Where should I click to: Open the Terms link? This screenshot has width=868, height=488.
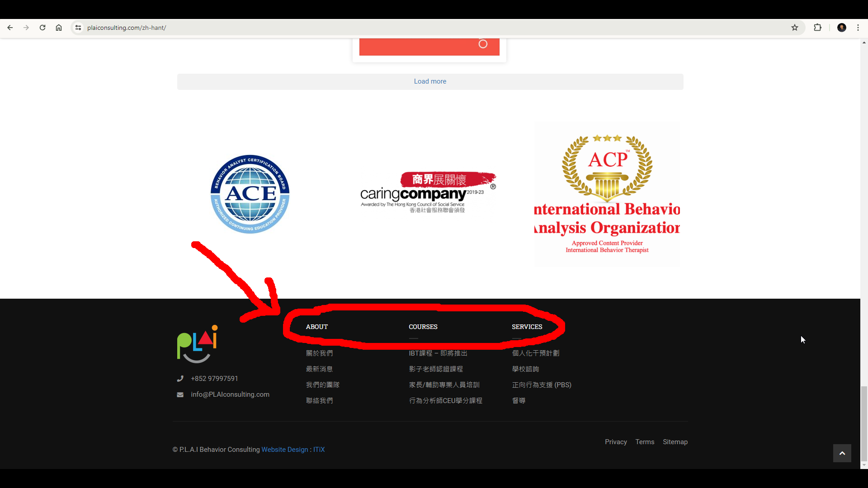click(x=645, y=442)
